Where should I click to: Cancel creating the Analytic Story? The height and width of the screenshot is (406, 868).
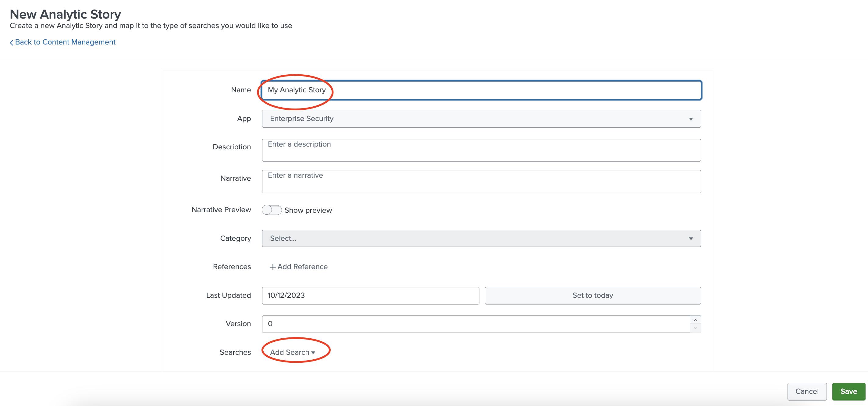point(806,391)
